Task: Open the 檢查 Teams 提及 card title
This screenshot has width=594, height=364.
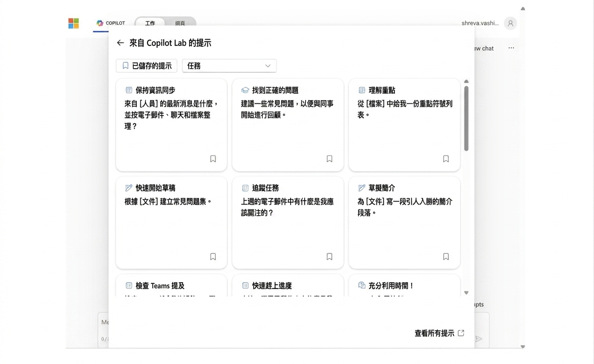Action: [x=160, y=286]
